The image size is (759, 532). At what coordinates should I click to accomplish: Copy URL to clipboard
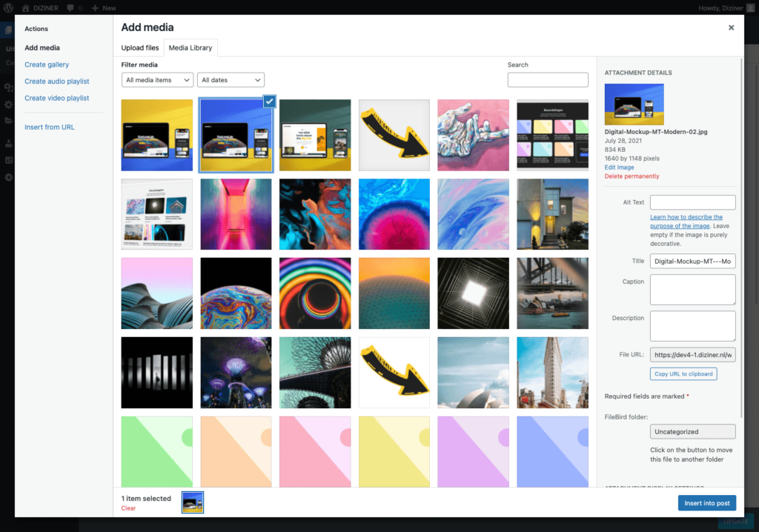pyautogui.click(x=683, y=374)
